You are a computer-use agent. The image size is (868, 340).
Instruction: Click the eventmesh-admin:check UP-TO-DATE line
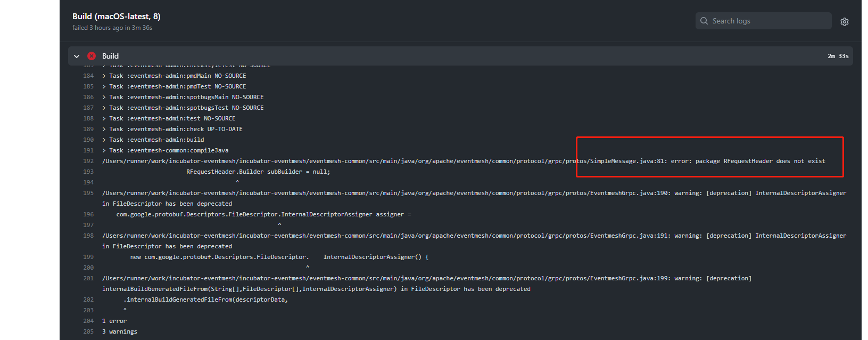pos(172,129)
